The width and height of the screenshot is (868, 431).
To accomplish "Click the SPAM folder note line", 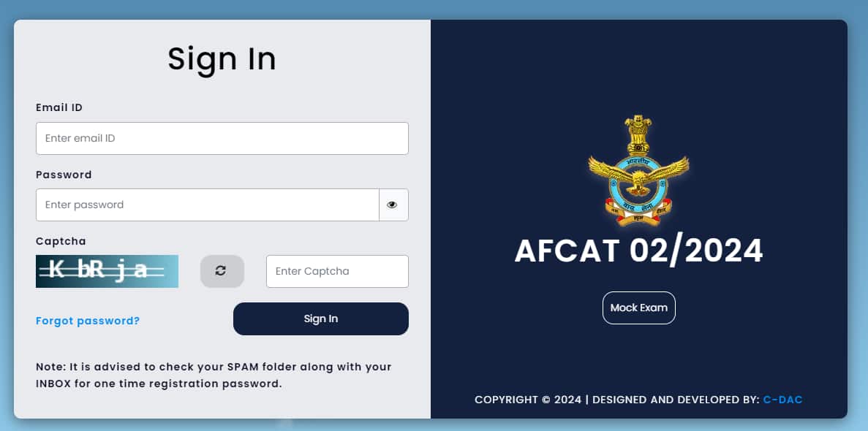I will (214, 367).
